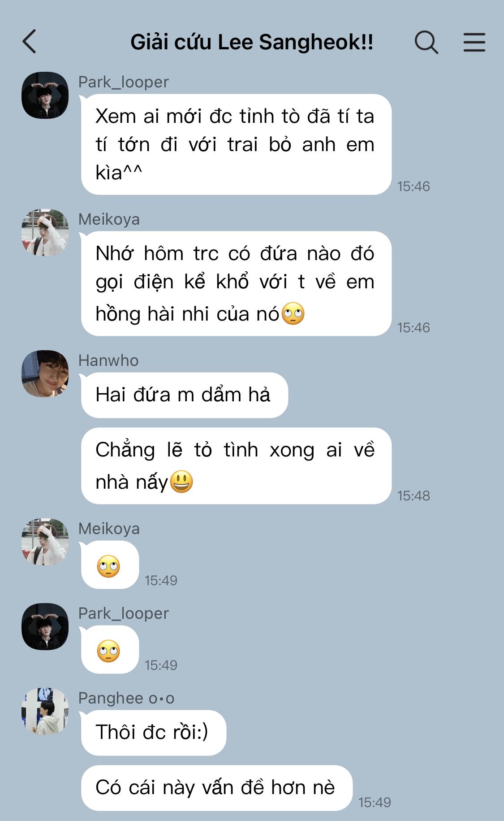The image size is (504, 821).
Task: Tap the Hanwho sender name label
Action: 108,361
